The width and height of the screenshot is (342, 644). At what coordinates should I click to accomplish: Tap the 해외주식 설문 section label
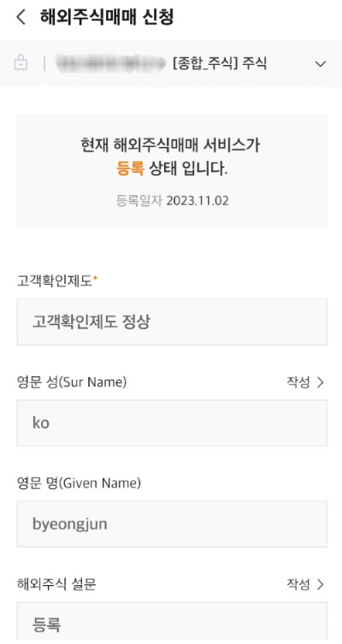pos(56,584)
